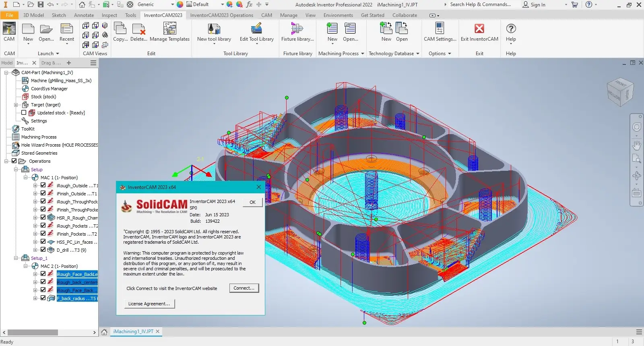Switch to the Environments ribbon tab

[x=338, y=15]
